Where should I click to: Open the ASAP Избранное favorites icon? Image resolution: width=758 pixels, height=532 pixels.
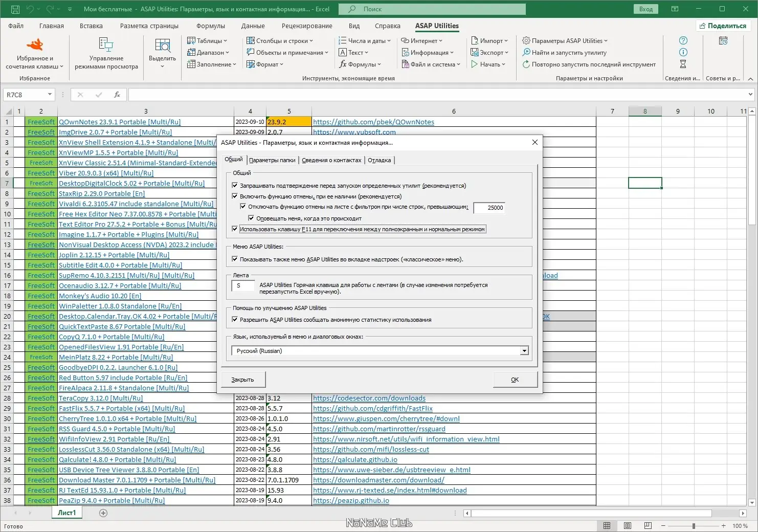click(x=34, y=53)
